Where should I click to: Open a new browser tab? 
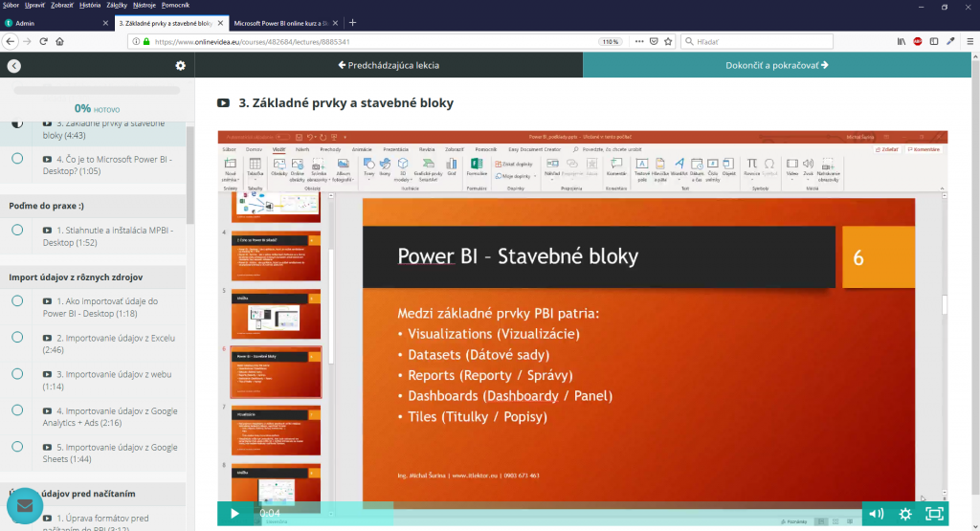coord(352,23)
